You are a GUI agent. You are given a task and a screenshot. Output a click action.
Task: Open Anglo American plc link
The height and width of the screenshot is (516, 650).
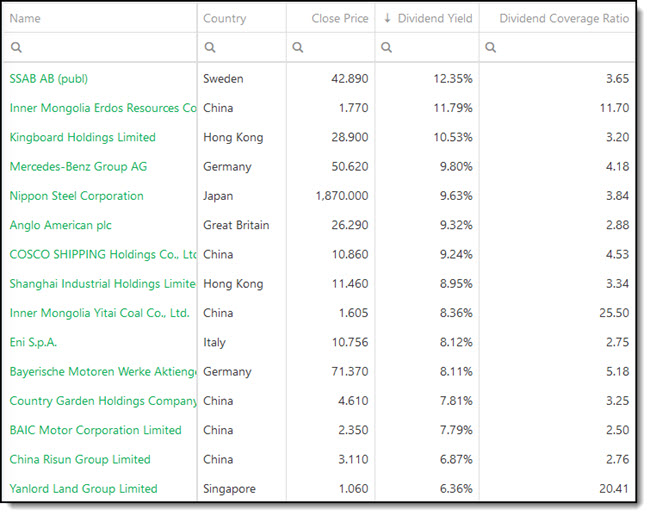click(61, 225)
